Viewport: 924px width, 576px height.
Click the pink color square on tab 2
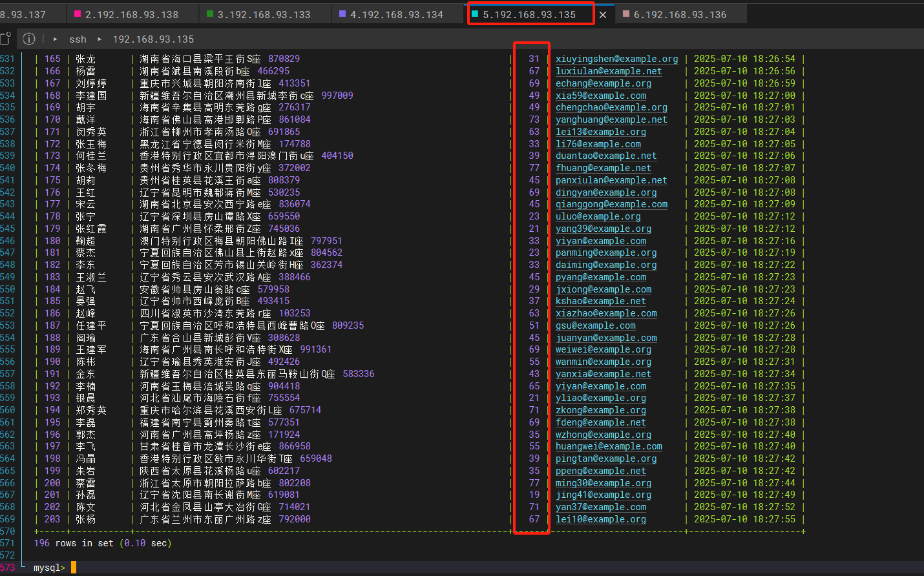point(78,14)
